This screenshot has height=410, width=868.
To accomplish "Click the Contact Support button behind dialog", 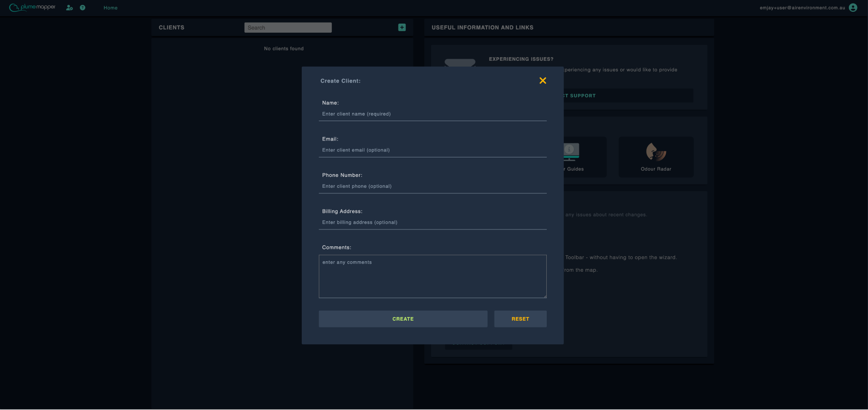I will [x=628, y=96].
